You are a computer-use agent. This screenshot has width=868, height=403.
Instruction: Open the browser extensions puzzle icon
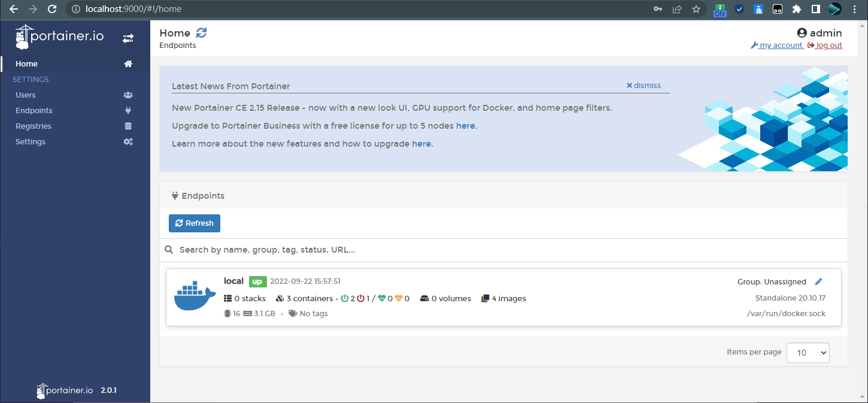796,9
